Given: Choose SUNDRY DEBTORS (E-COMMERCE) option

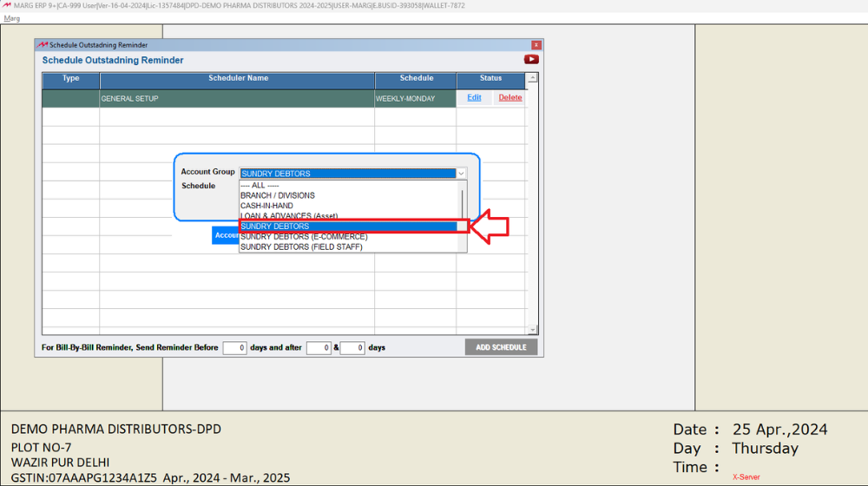Looking at the screenshot, I should click(x=304, y=237).
